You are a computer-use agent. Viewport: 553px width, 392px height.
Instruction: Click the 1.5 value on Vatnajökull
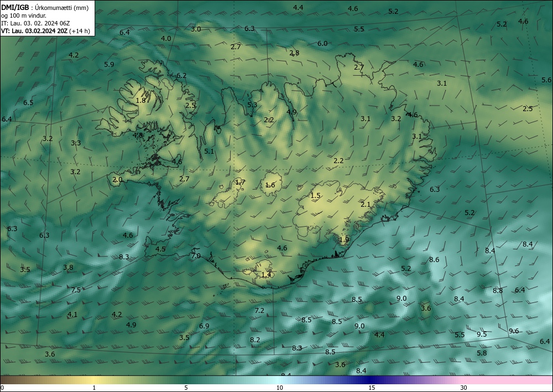click(315, 196)
